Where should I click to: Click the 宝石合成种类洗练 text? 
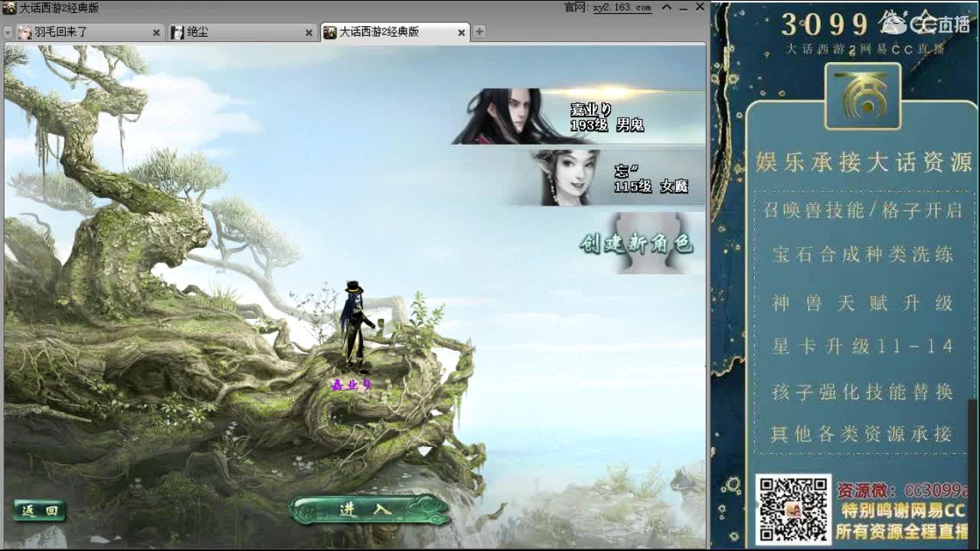(x=863, y=255)
